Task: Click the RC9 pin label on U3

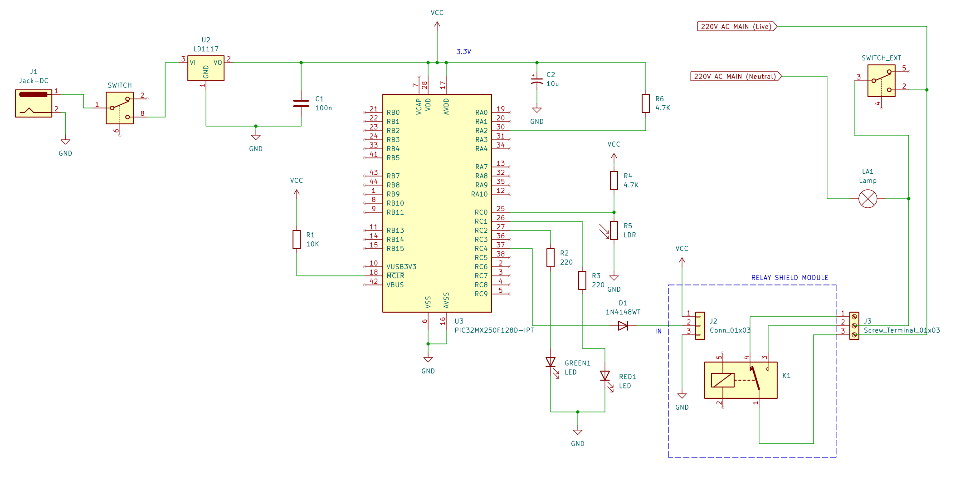Action: (x=481, y=294)
